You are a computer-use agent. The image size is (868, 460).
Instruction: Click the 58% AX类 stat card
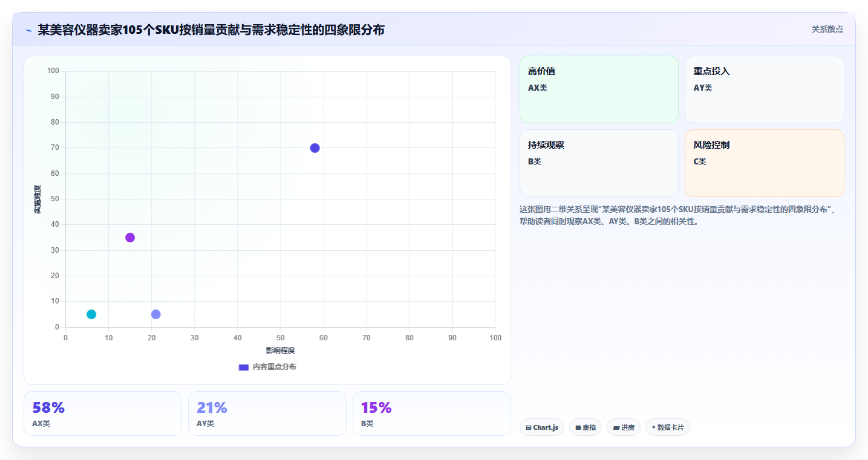[103, 413]
